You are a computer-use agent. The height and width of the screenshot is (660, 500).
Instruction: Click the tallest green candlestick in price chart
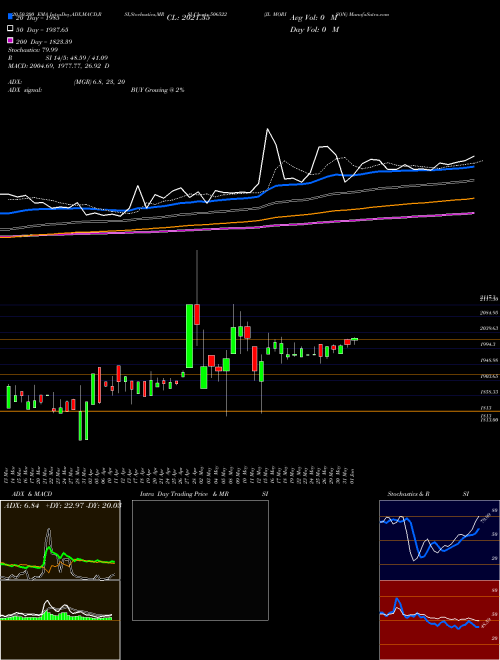[x=189, y=336]
